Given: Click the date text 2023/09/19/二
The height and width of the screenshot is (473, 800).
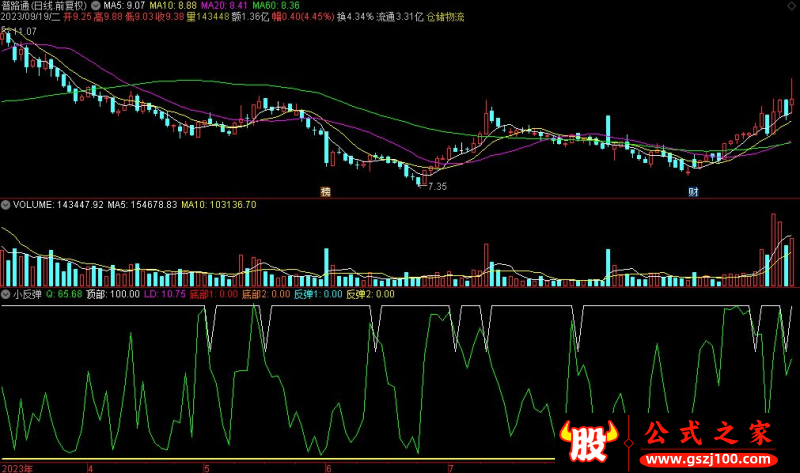Looking at the screenshot, I should pos(30,17).
